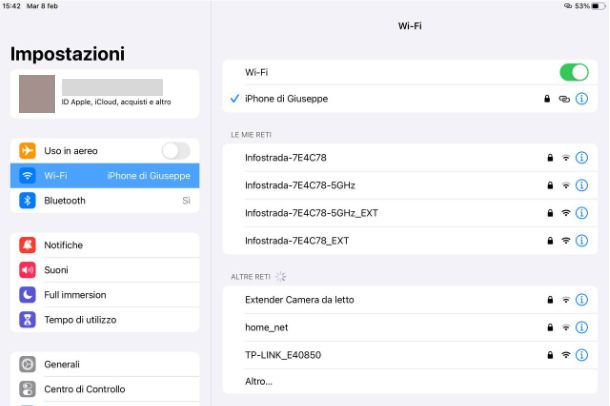Click the Notifiche bell icon
Viewport: 610px width, 406px height.
[x=27, y=245]
